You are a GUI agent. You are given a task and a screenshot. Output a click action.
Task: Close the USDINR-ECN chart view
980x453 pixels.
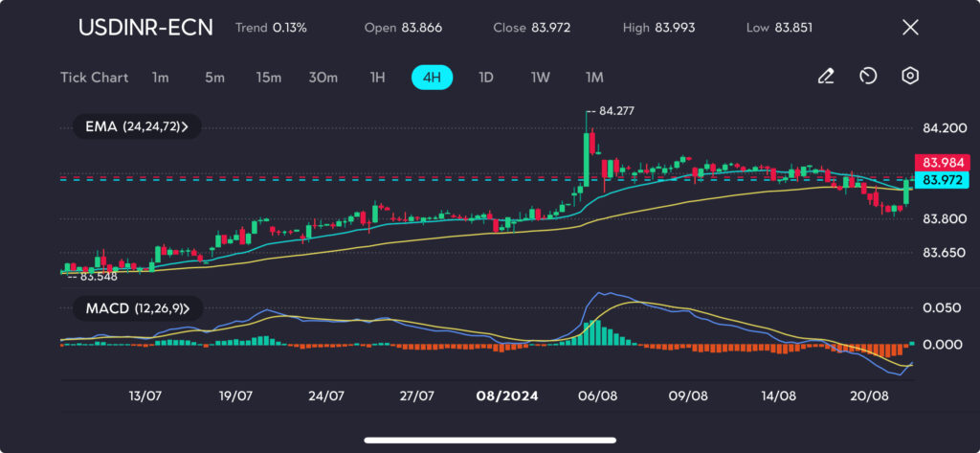point(910,28)
